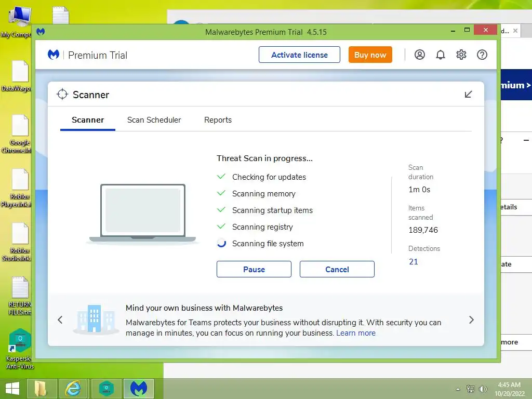Click Malwarebytes title bar logo icon
The width and height of the screenshot is (532, 399).
pyautogui.click(x=41, y=32)
